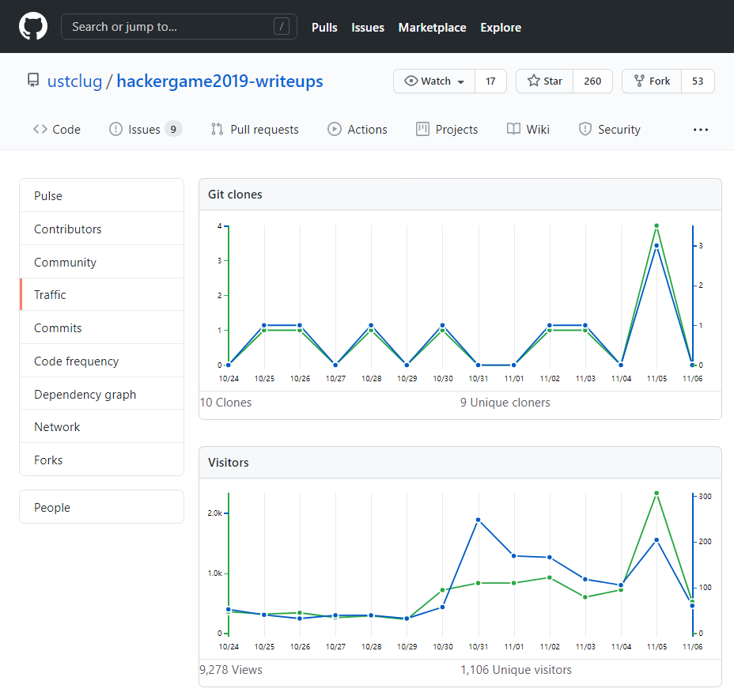Switch to the Wiki tab
This screenshot has height=700, width=734.
[528, 129]
